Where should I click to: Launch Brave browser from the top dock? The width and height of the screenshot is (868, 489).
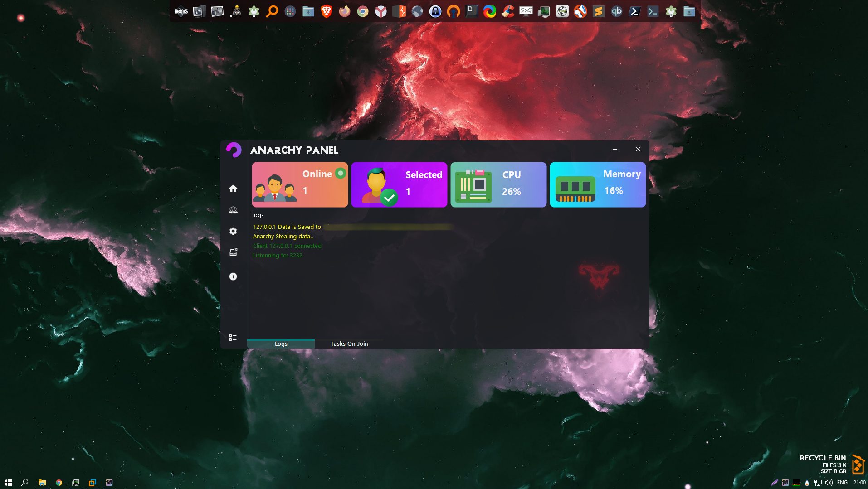point(327,11)
